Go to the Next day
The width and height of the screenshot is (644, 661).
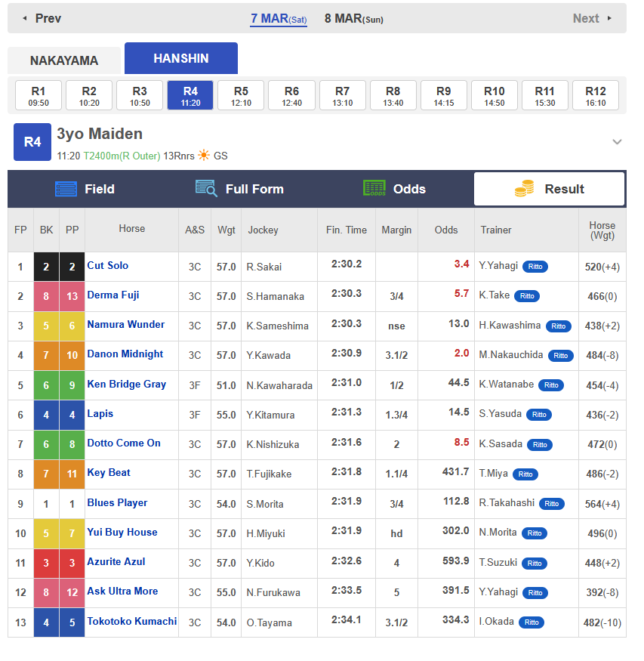[x=592, y=18]
